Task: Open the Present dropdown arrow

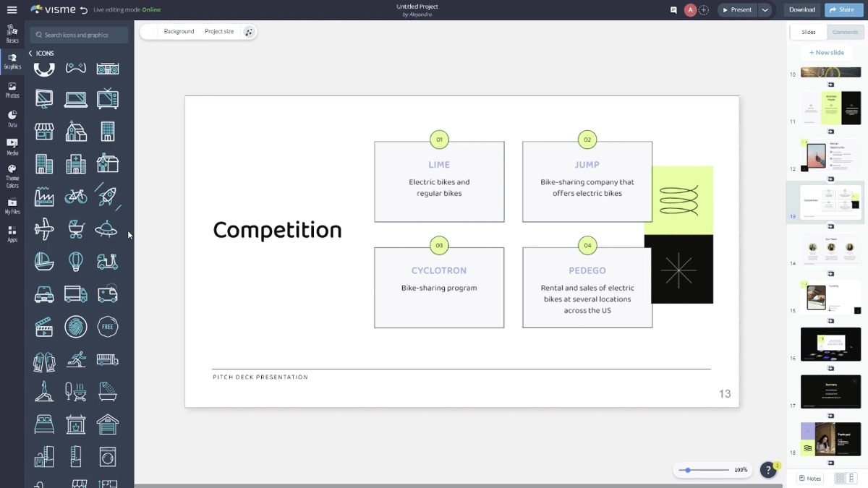Action: [765, 10]
